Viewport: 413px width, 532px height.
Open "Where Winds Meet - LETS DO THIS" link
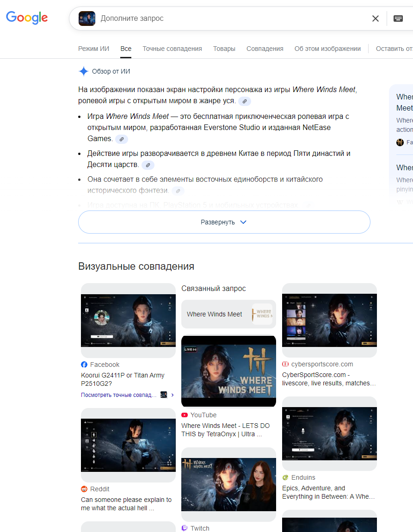(x=226, y=430)
